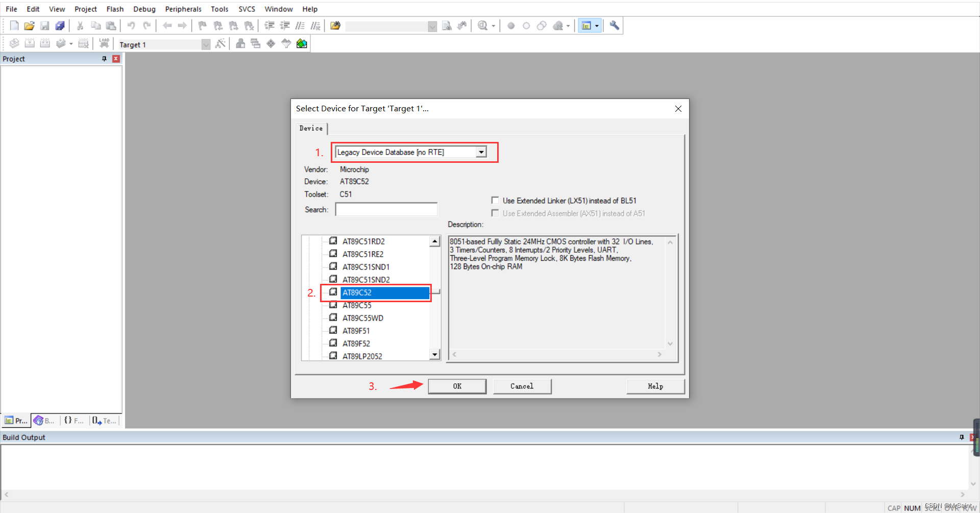This screenshot has width=980, height=513.
Task: Enable Use Extended Linker (LX51) checkbox
Action: [495, 200]
